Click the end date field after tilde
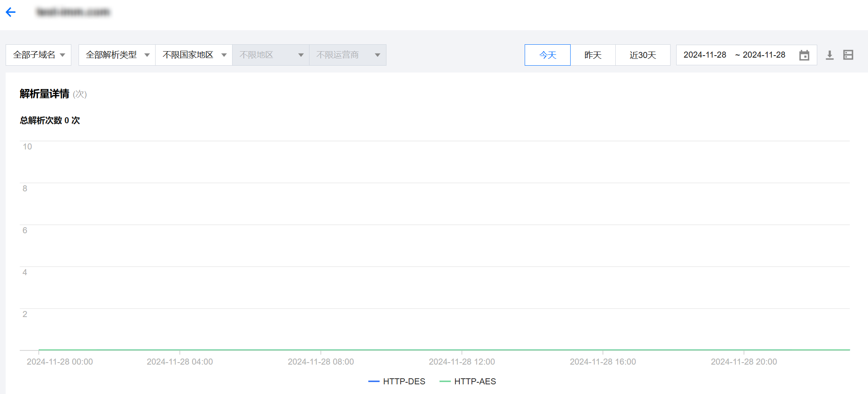Viewport: 868px width, 394px height. coord(764,55)
